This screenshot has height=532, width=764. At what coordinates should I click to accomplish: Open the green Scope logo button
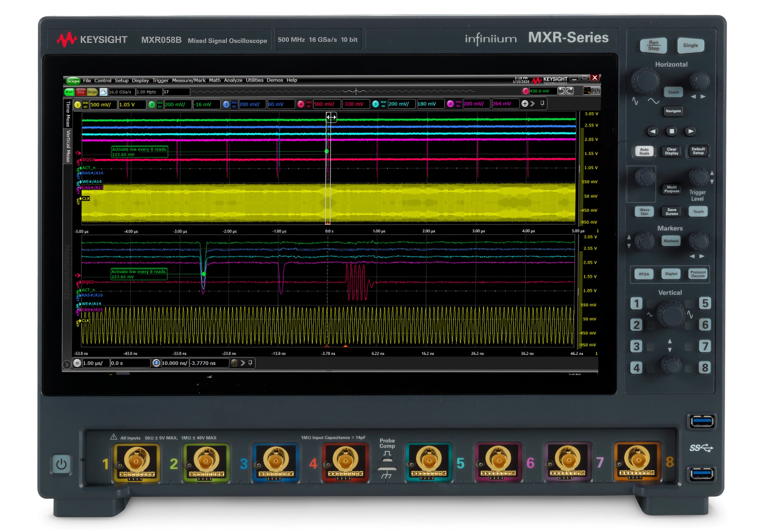(73, 81)
